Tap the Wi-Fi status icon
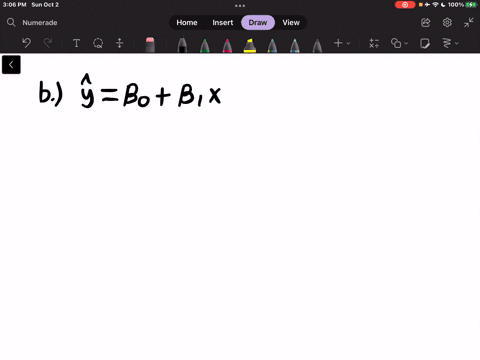This screenshot has height=360, width=480. coord(435,5)
